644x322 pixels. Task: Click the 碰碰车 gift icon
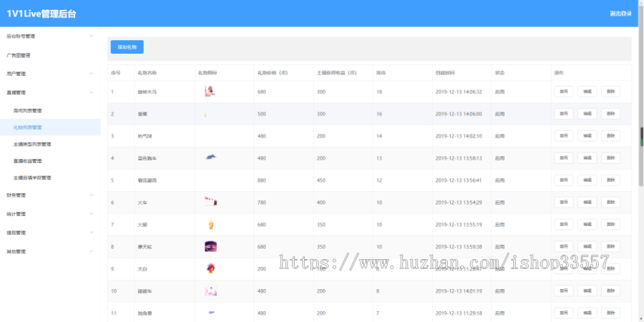click(x=210, y=291)
